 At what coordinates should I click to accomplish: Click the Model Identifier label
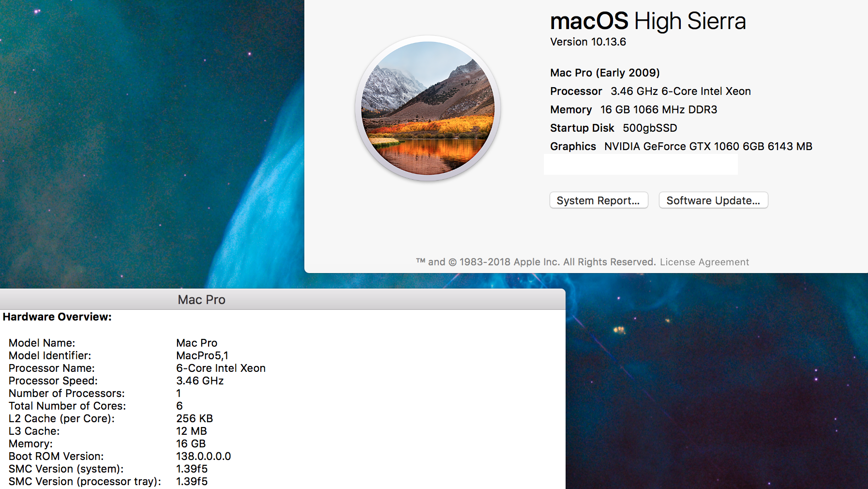[50, 355]
